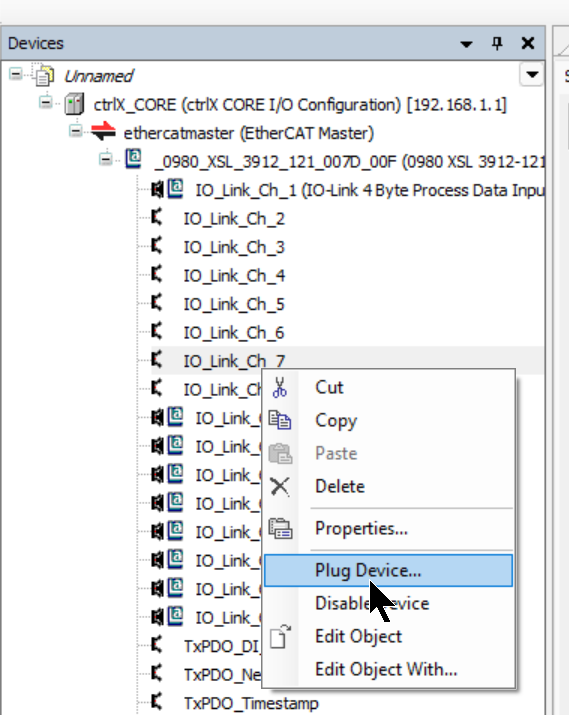This screenshot has height=715, width=569.
Task: Click the Cut scissors icon
Action: tap(279, 388)
